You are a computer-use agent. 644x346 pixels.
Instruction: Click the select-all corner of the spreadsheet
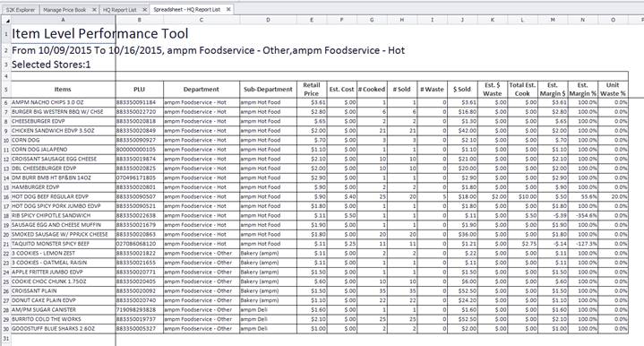click(x=5, y=20)
